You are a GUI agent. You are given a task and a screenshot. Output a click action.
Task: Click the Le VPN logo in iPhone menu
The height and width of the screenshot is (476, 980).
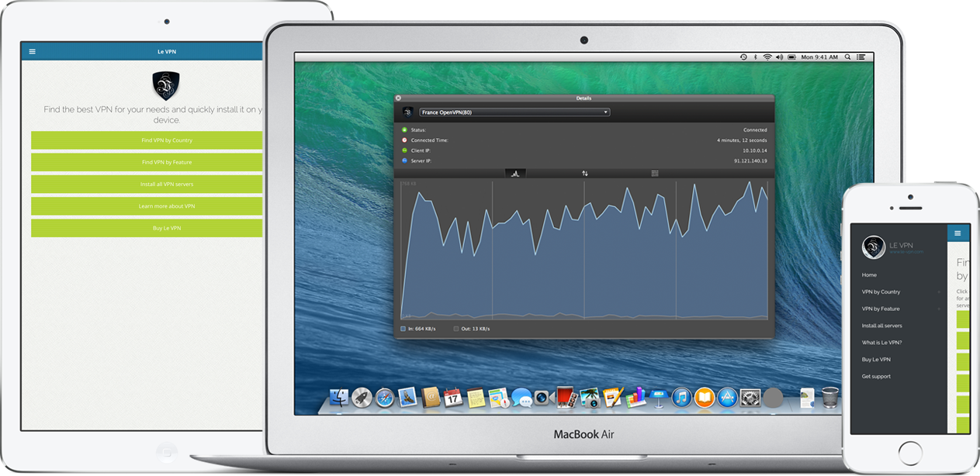[x=874, y=247]
